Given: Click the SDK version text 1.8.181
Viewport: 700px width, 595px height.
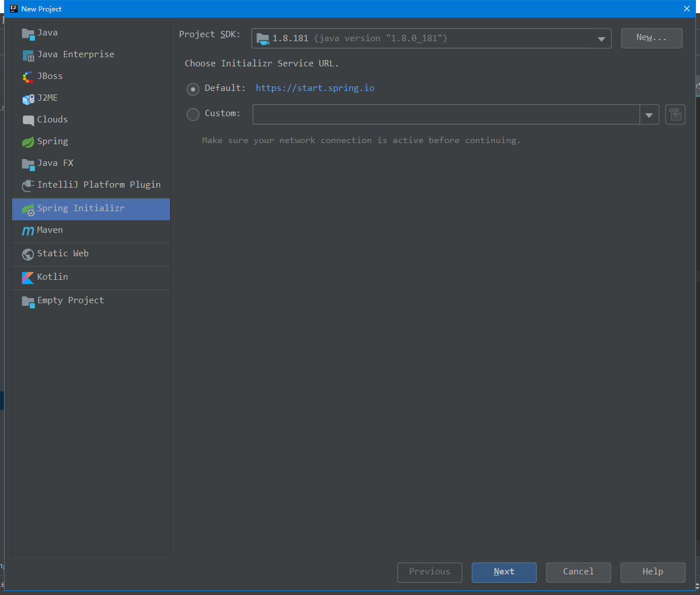Looking at the screenshot, I should tap(290, 38).
